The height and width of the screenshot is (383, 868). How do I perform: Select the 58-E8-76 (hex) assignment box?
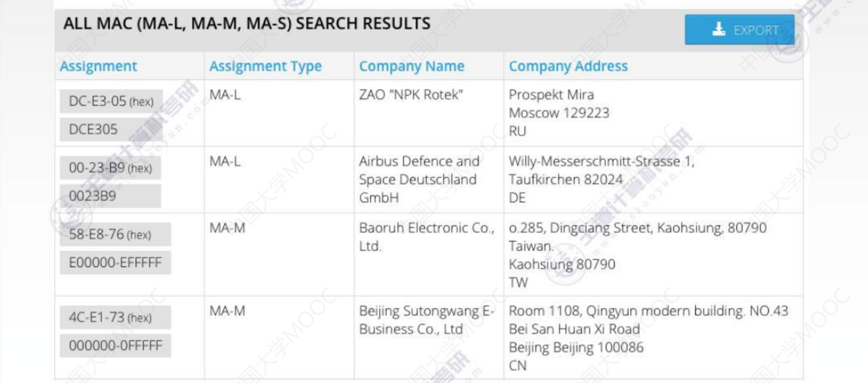click(x=115, y=235)
